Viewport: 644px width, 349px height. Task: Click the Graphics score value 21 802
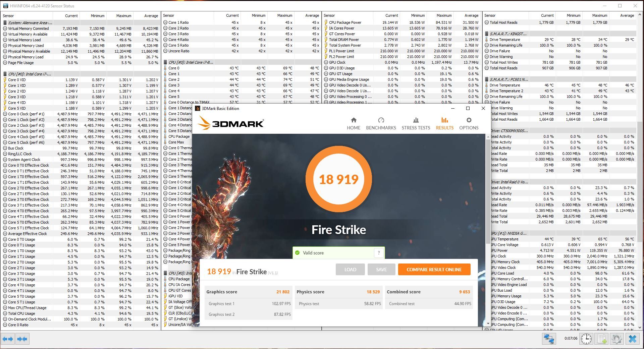(283, 292)
